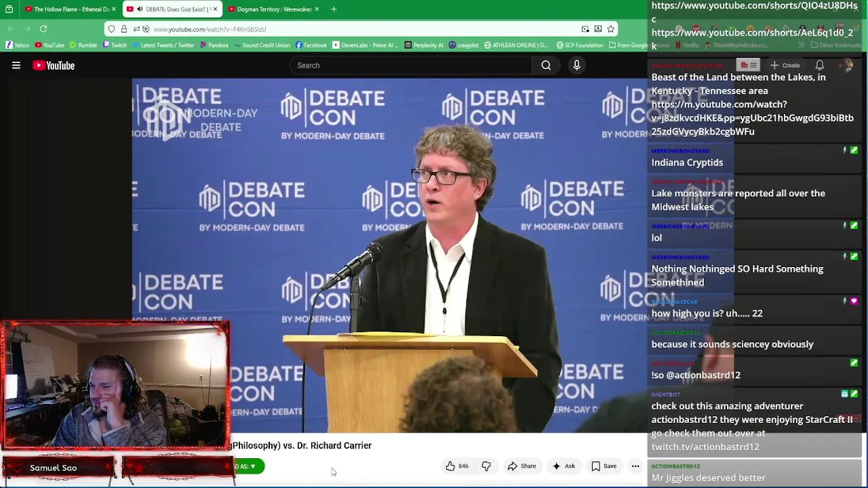This screenshot has width=868, height=488.
Task: Click the debate video player
Action: [390, 255]
